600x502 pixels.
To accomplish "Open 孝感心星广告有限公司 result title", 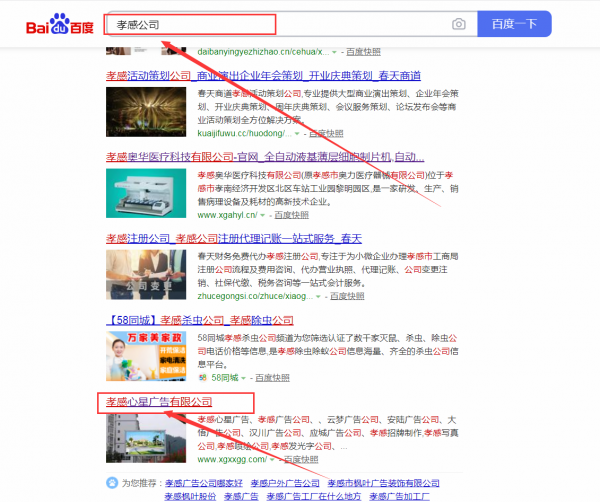I will [159, 402].
